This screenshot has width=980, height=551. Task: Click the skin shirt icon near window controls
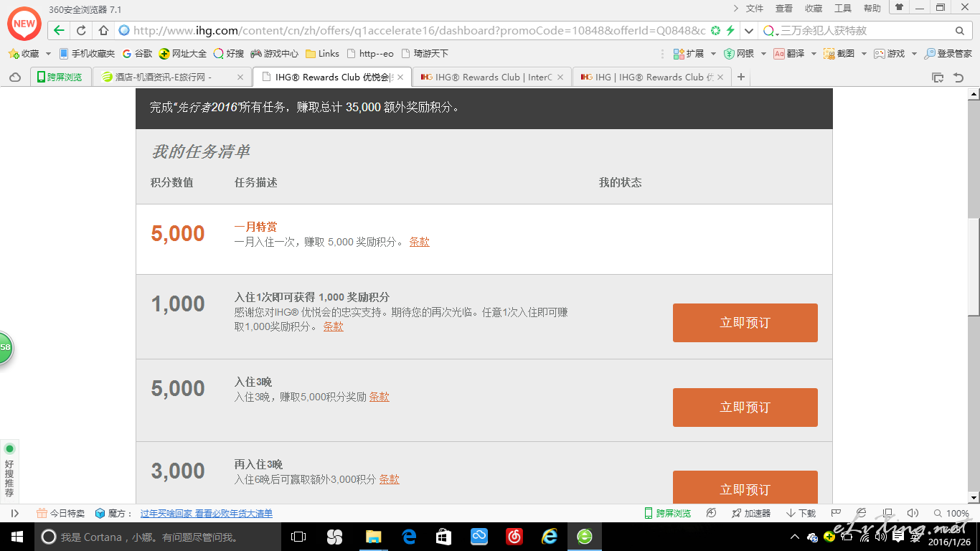pyautogui.click(x=899, y=7)
